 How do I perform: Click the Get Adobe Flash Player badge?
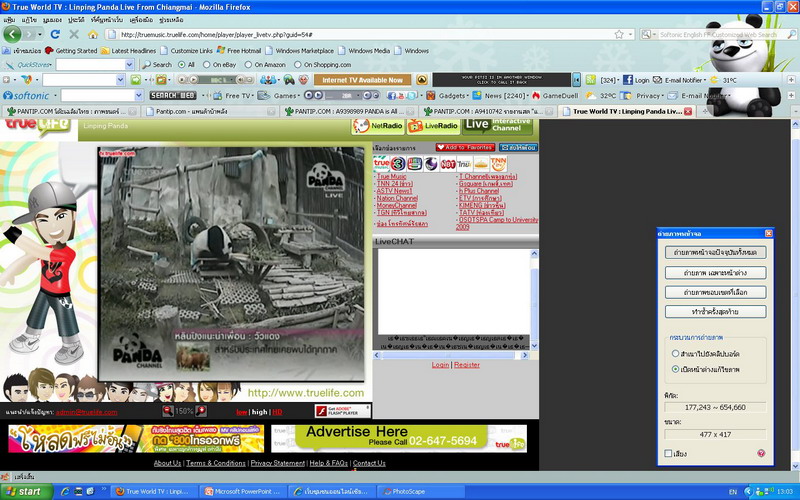pyautogui.click(x=342, y=411)
